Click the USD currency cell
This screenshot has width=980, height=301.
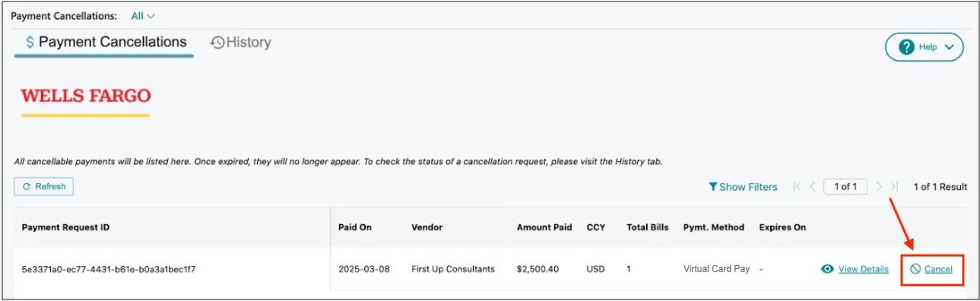pos(595,269)
